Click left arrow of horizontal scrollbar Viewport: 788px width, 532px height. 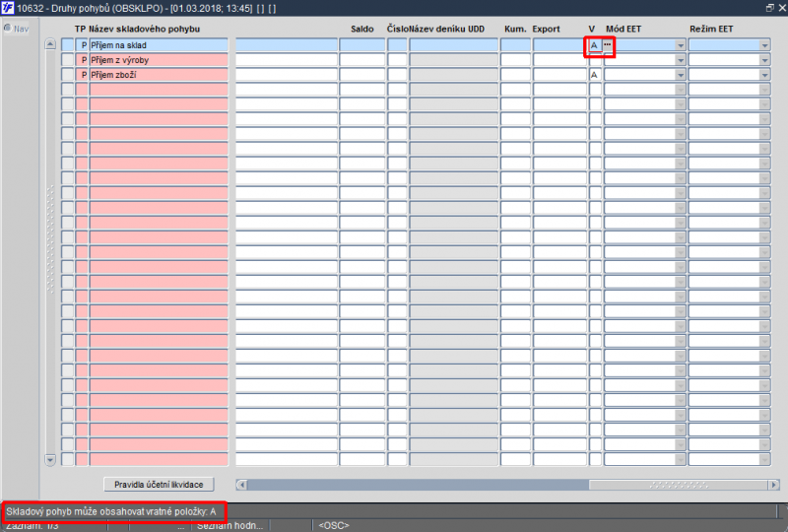coord(241,485)
